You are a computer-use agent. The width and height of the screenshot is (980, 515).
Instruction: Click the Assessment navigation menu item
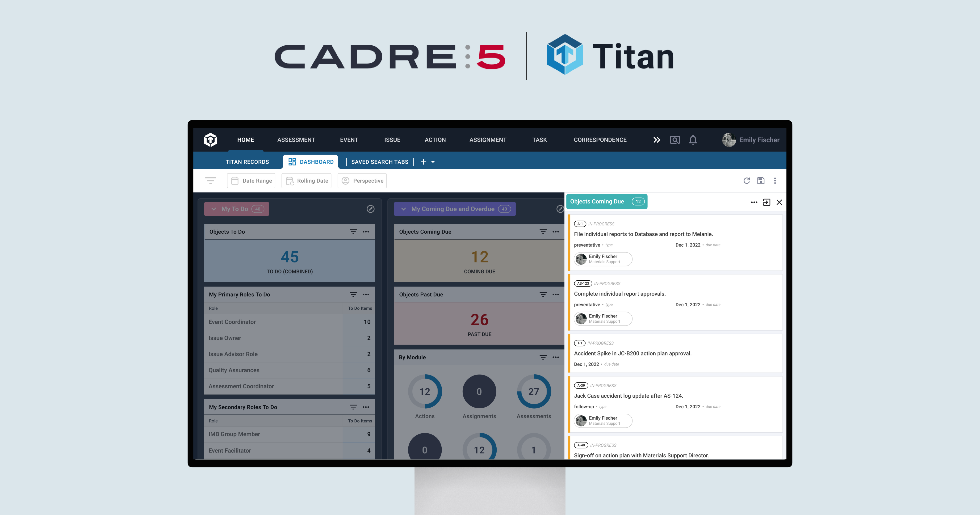[296, 139]
